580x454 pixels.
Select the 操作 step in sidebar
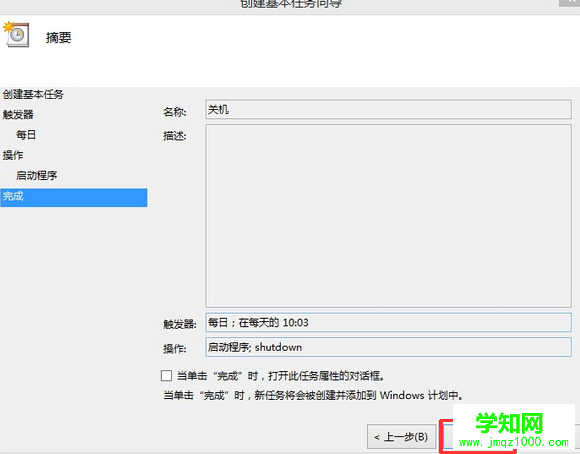(x=13, y=155)
